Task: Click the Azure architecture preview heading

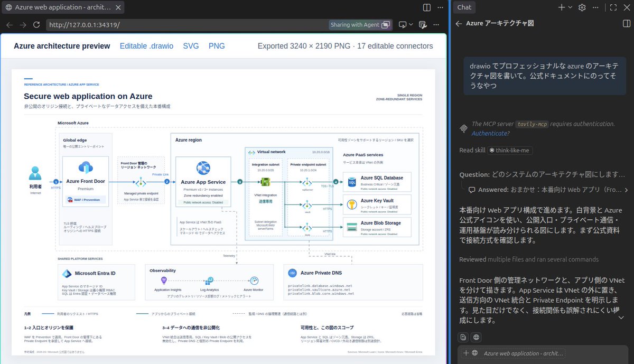Action: pos(62,46)
